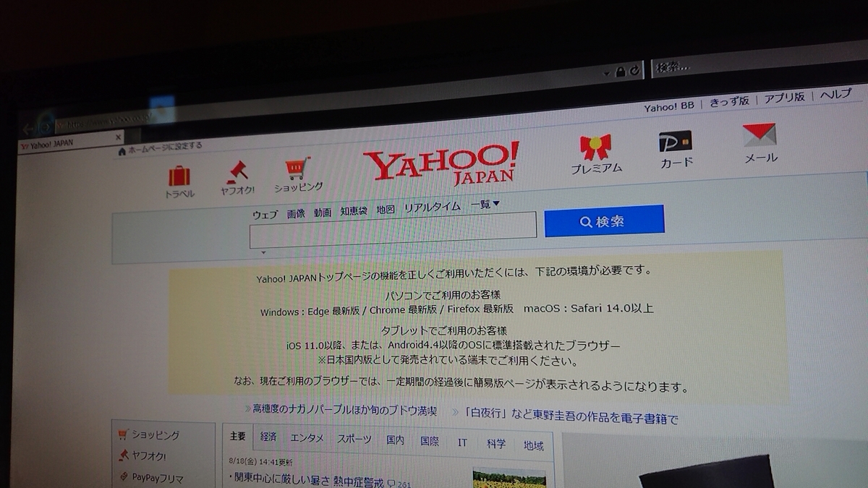Select the 地図 search tab
The image size is (868, 488).
(386, 210)
